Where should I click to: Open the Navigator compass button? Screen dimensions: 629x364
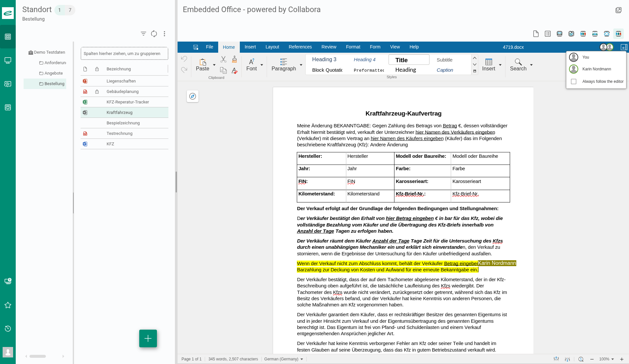pyautogui.click(x=193, y=96)
